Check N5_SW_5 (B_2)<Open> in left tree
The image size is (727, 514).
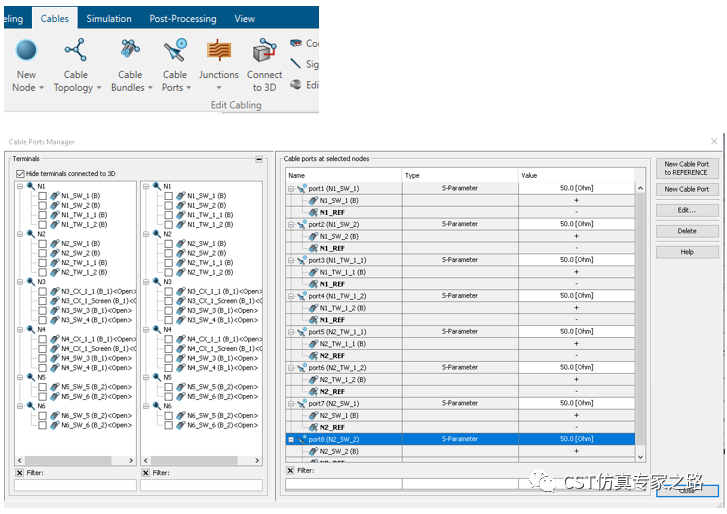42,387
